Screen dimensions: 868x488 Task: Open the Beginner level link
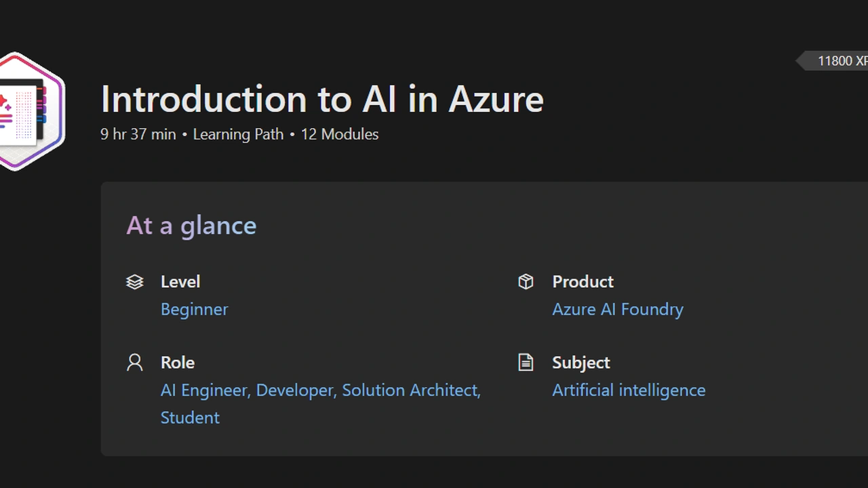tap(194, 309)
